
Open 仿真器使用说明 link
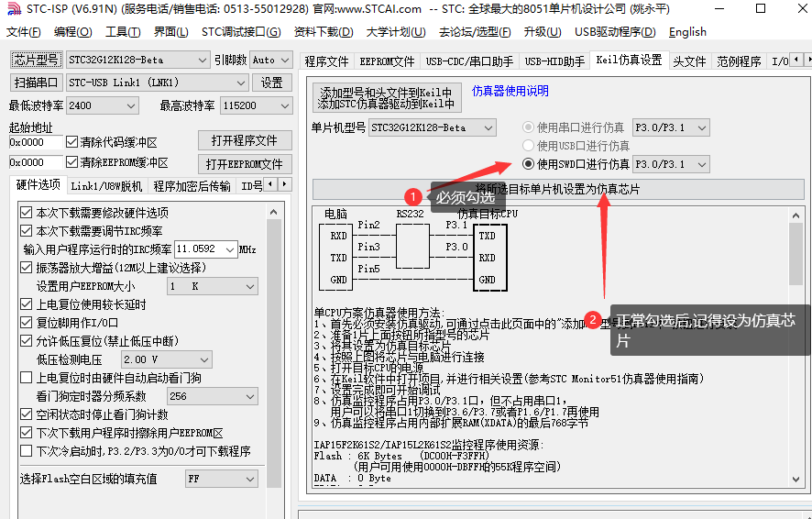pyautogui.click(x=510, y=91)
